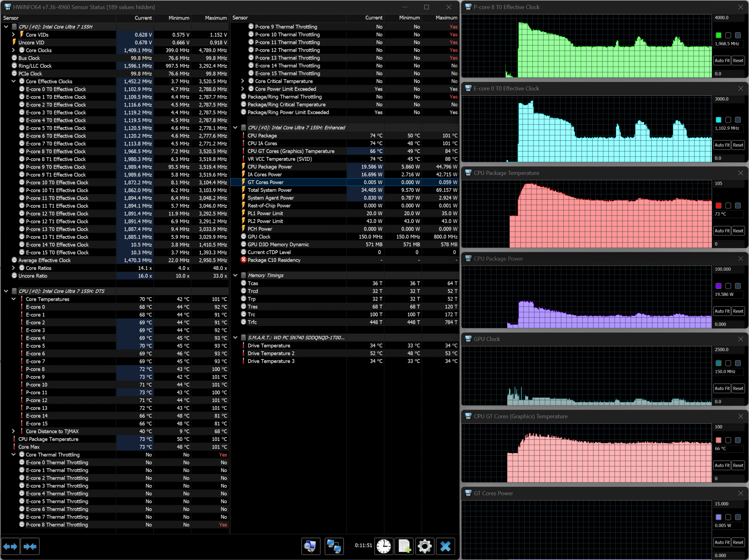Click the collapse columns arrows button
Screen dimensions: 749x560
[30, 546]
